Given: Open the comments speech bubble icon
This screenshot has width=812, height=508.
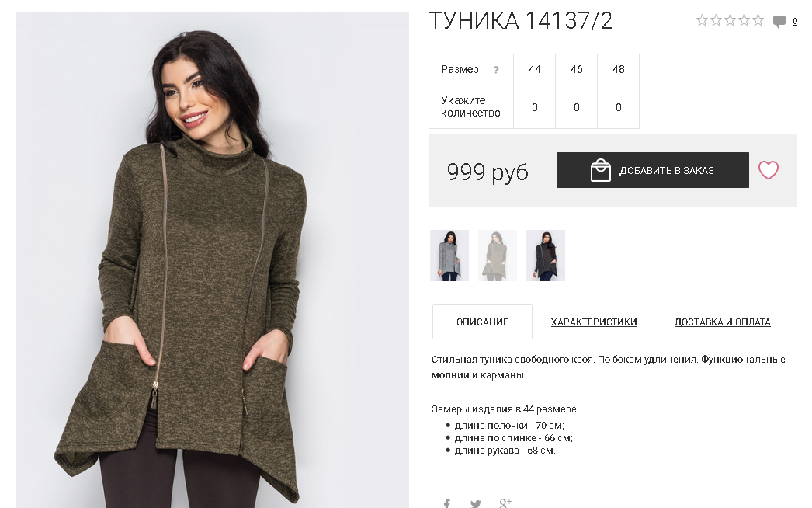Looking at the screenshot, I should coord(779,22).
